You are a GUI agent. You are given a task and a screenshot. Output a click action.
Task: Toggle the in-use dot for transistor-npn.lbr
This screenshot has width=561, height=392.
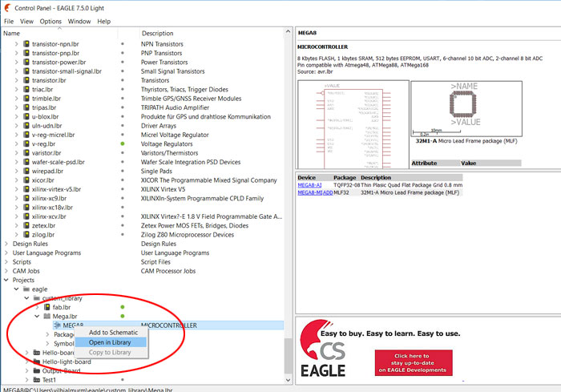(123, 44)
